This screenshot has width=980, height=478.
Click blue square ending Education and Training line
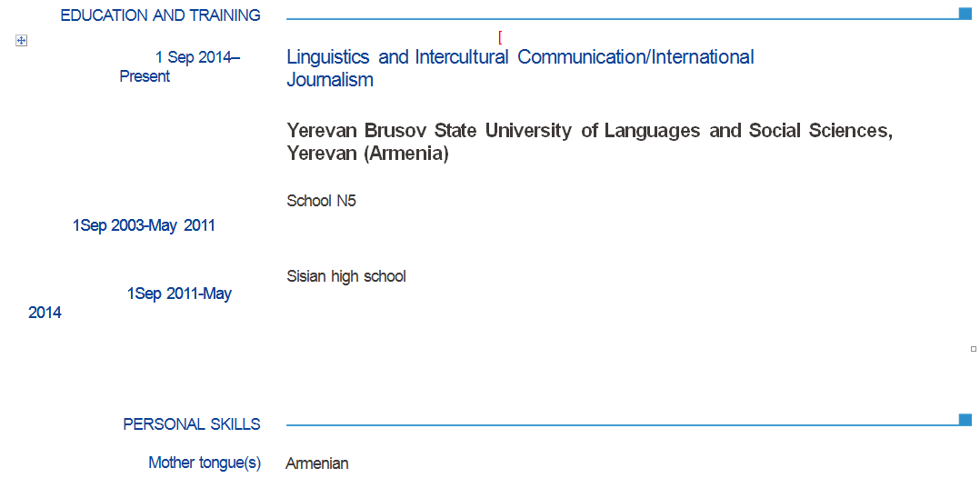tap(965, 14)
